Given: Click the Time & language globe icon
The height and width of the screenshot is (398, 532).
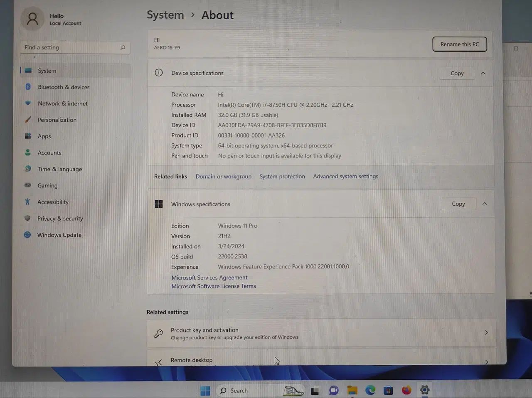Looking at the screenshot, I should coord(28,169).
